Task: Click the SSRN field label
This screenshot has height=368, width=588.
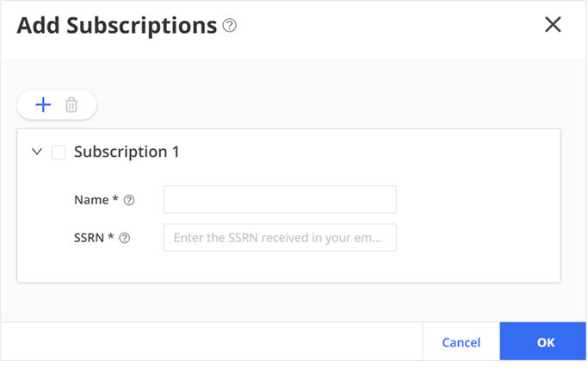Action: pos(94,238)
